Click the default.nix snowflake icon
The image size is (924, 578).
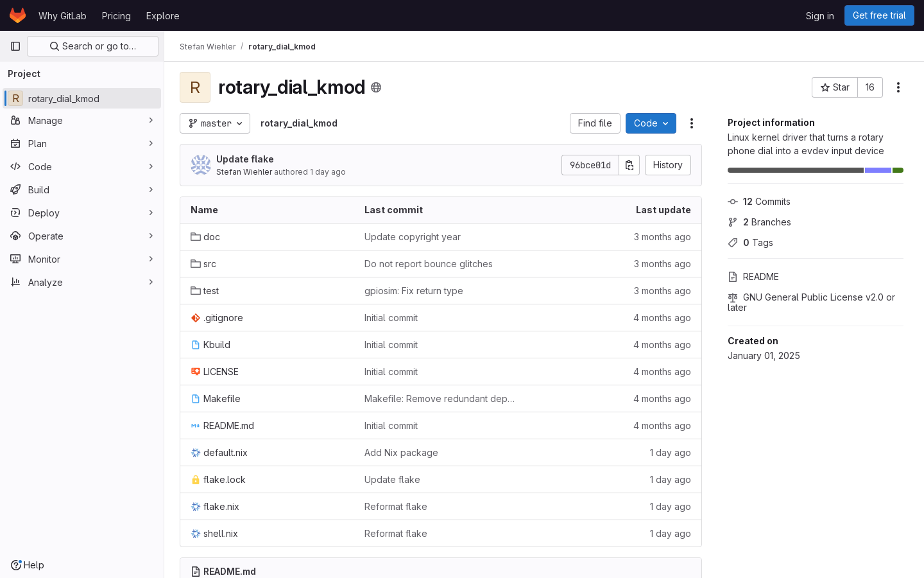[196, 453]
